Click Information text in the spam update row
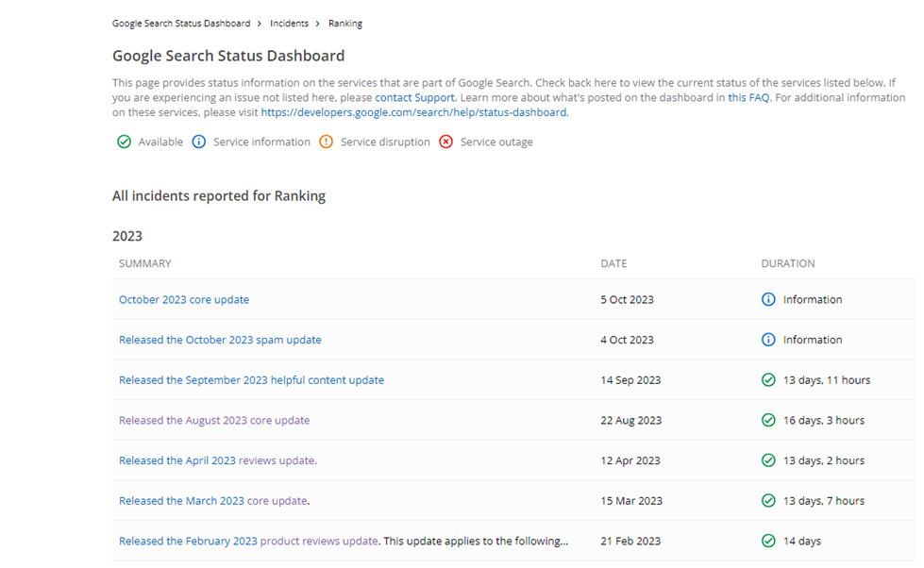The width and height of the screenshot is (924, 568). [x=813, y=340]
